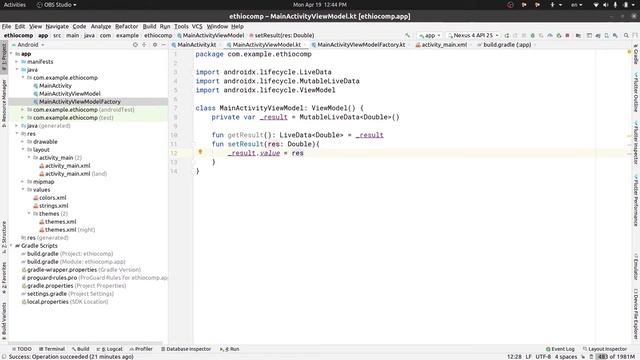Click the intention lightbulb on line 12
The width and height of the screenshot is (640, 360).
[x=200, y=152]
